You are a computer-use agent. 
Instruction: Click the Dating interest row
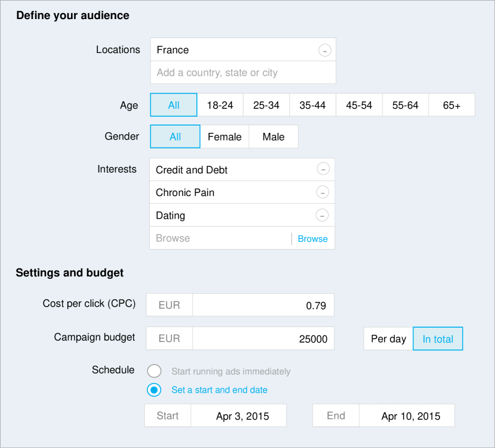pyautogui.click(x=242, y=215)
